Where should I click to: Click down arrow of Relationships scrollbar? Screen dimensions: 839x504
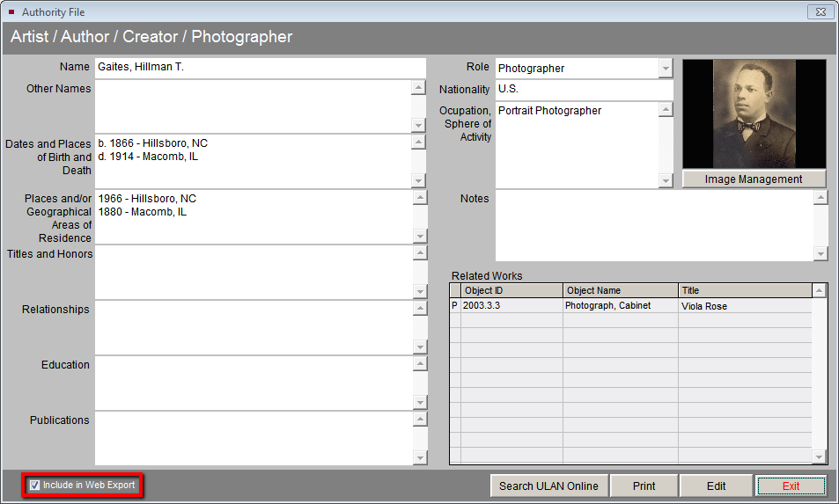(420, 347)
